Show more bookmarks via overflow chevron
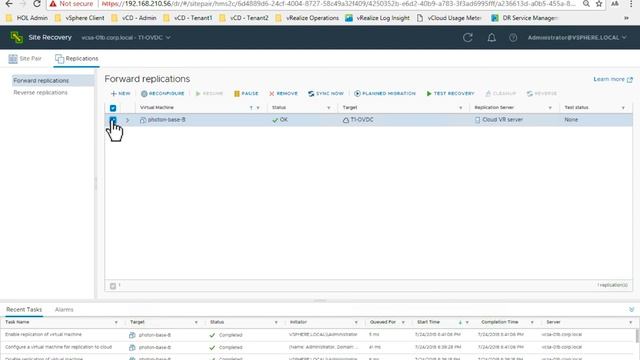This screenshot has height=360, width=640. point(626,18)
